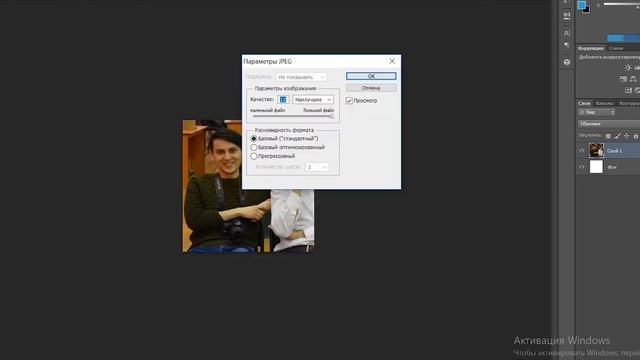Click lock all padlock icon
This screenshot has height=360, width=640.
click(x=636, y=136)
